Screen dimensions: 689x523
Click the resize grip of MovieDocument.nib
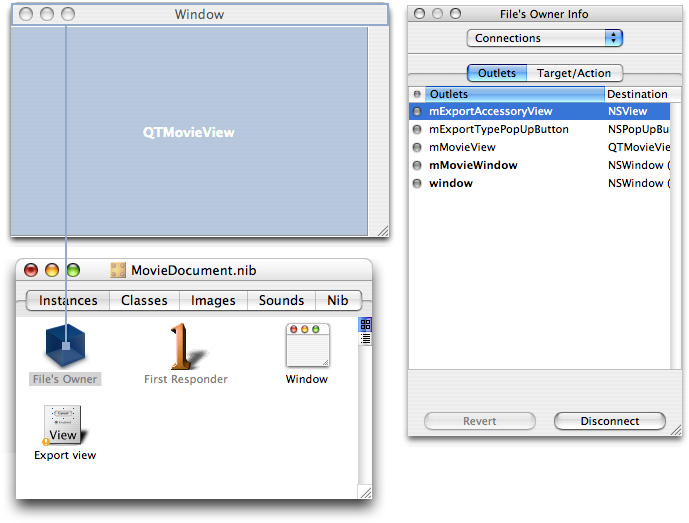366,492
